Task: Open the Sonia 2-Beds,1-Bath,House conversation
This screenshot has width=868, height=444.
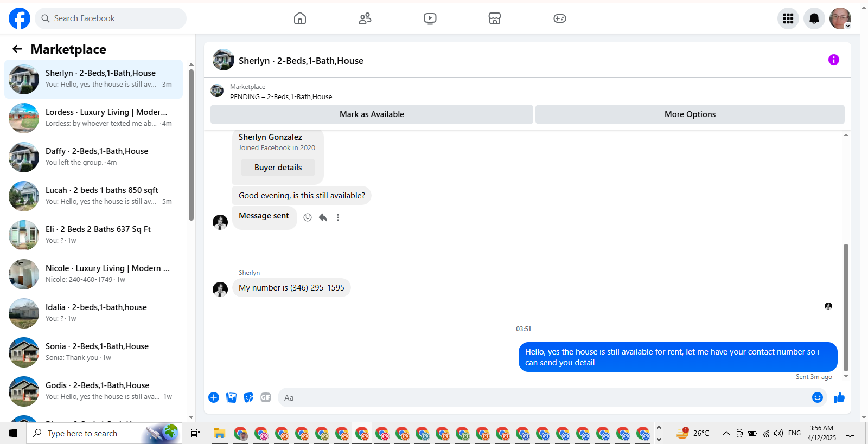Action: [93, 352]
